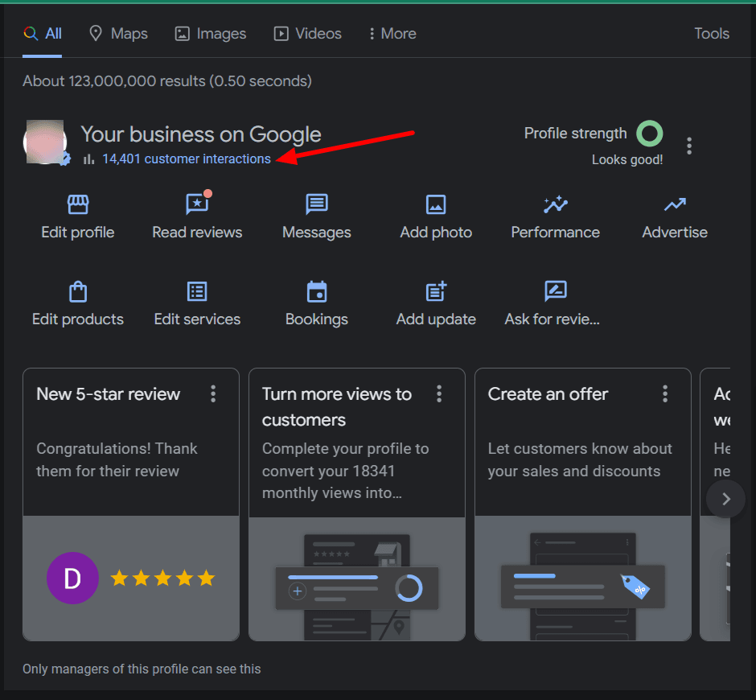
Task: Click the Looks good! status text
Action: pyautogui.click(x=627, y=159)
